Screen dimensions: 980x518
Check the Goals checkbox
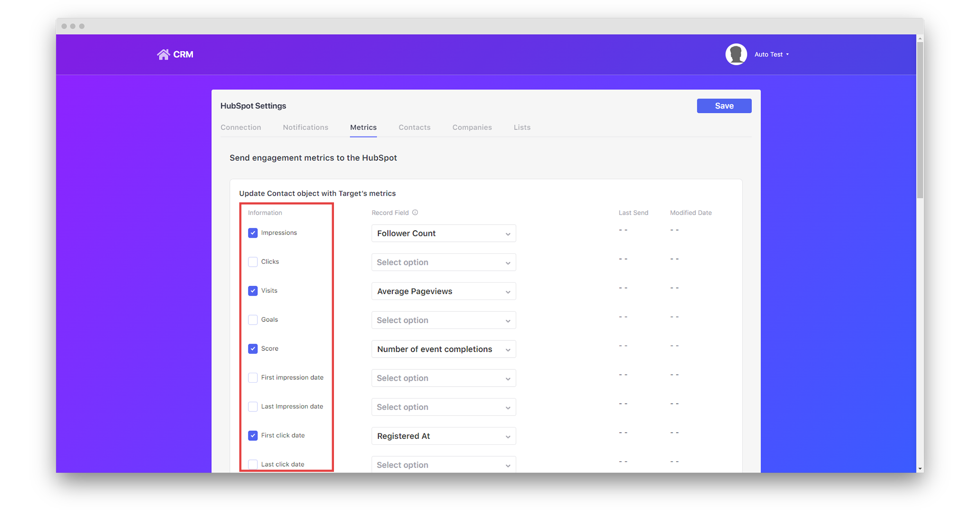pos(253,320)
